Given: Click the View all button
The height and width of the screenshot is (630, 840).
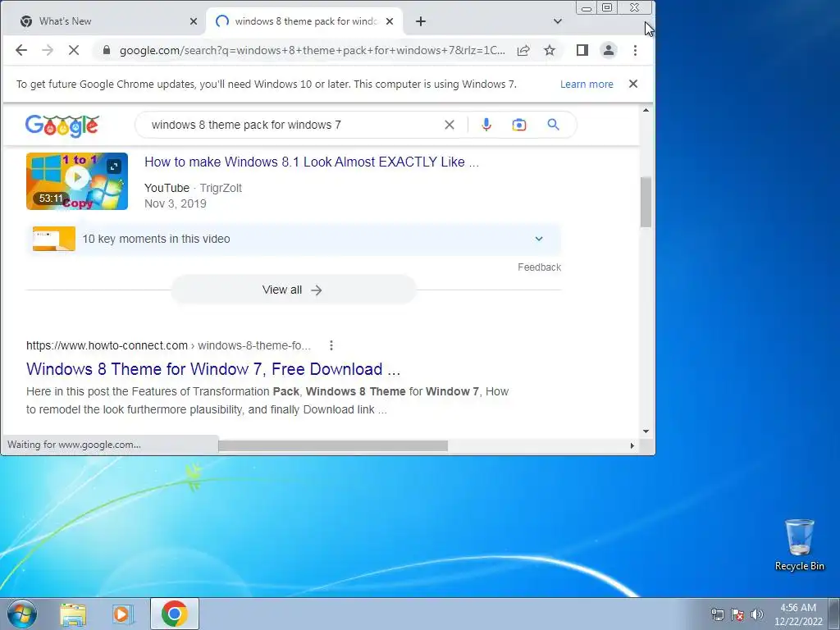Looking at the screenshot, I should click(x=293, y=290).
